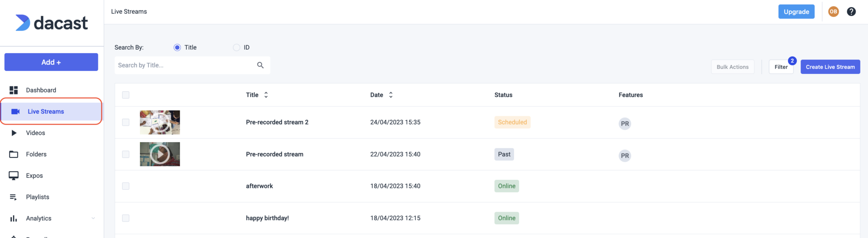Check the box for afterwork stream
This screenshot has height=238, width=868.
[x=125, y=186]
